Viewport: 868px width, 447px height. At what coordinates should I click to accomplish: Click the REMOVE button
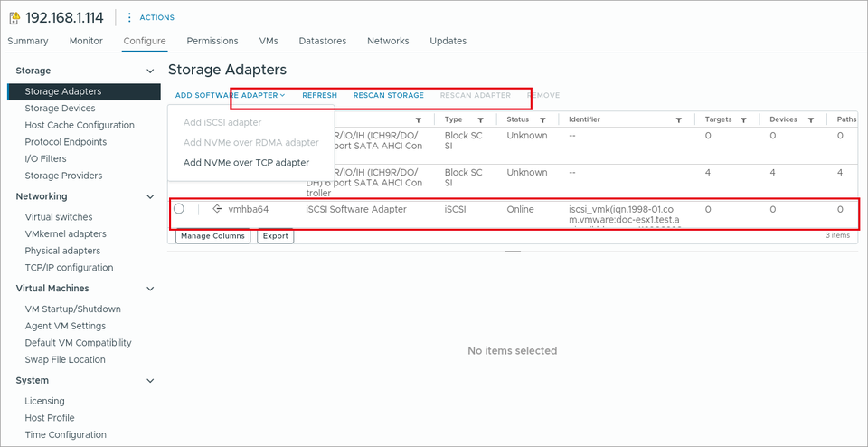[x=543, y=95]
